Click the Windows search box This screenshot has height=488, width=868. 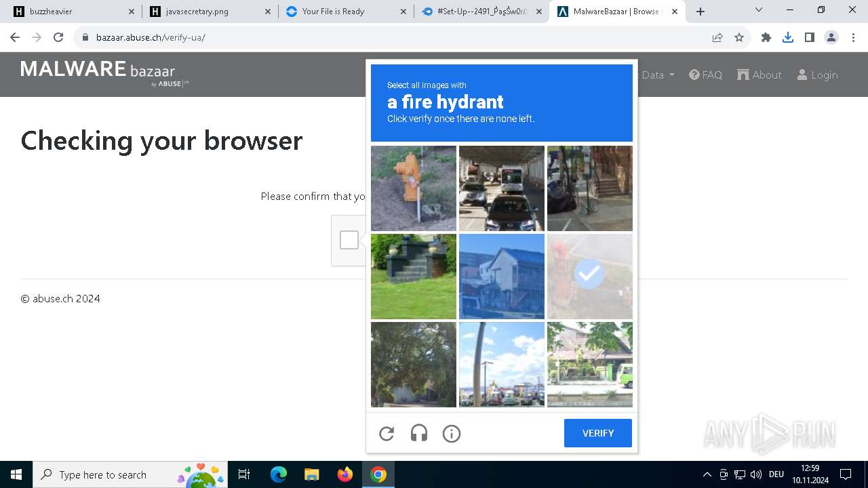point(130,474)
